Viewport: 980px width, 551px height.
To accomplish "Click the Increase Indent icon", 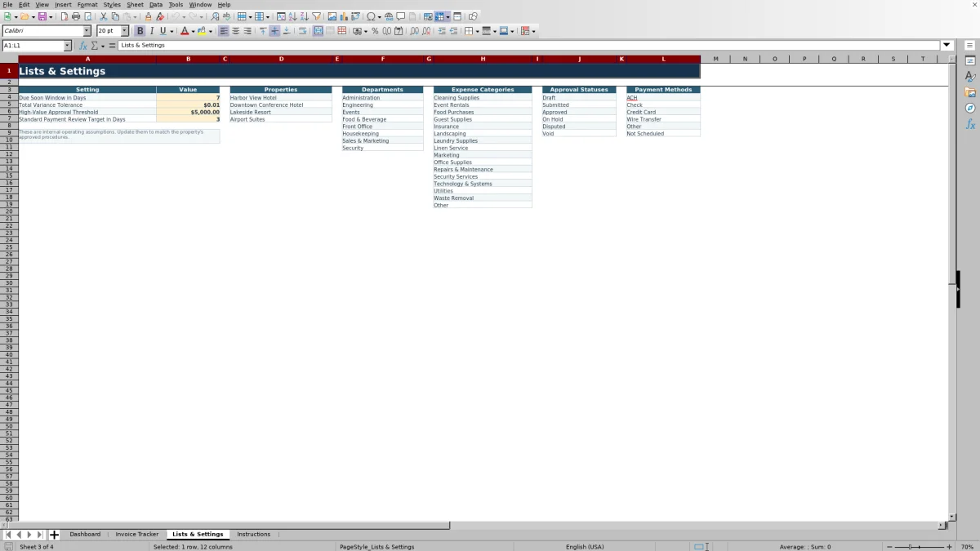I will [x=442, y=31].
